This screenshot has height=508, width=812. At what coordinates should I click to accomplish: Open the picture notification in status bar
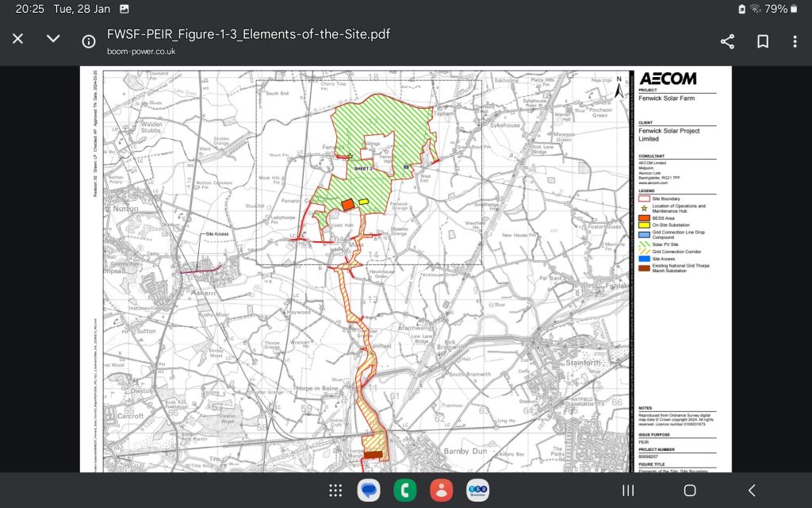click(124, 9)
